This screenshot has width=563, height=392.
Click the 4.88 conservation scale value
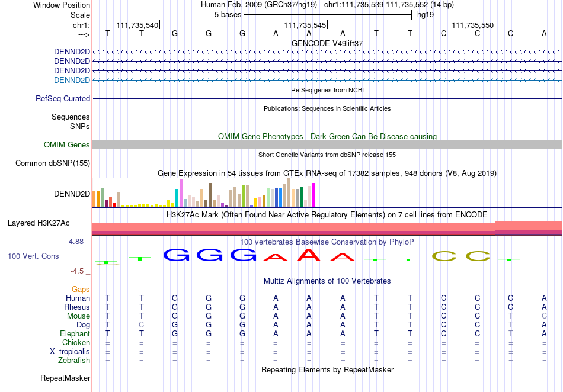click(x=76, y=242)
